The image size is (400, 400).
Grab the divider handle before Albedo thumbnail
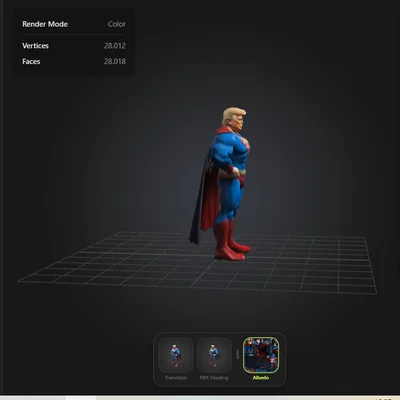pos(237,354)
